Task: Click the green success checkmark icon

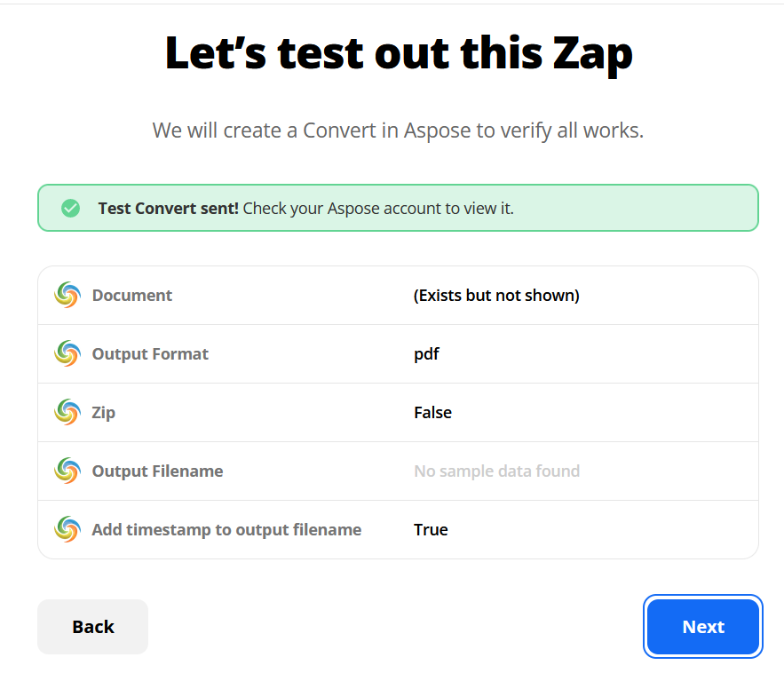Action: 71,209
